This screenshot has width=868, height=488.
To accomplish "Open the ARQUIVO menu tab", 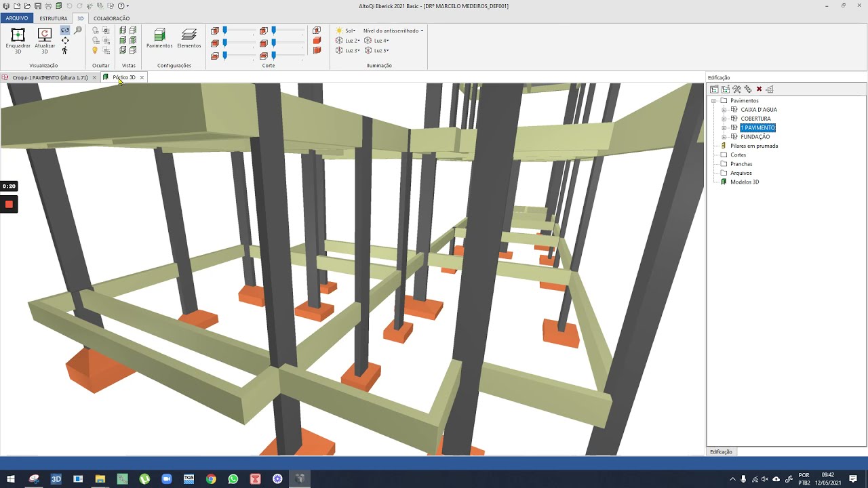I will click(17, 18).
